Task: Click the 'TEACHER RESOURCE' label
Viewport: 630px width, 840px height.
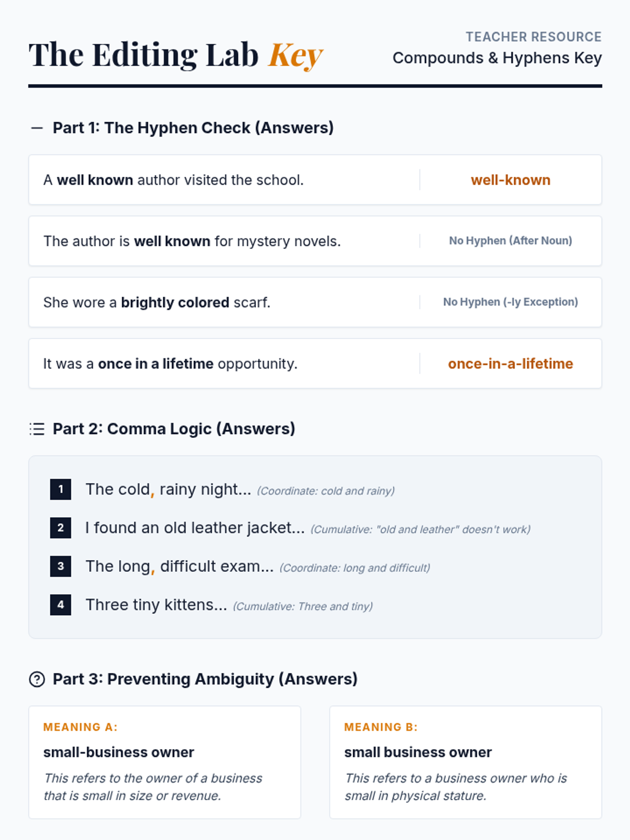Action: 533,37
